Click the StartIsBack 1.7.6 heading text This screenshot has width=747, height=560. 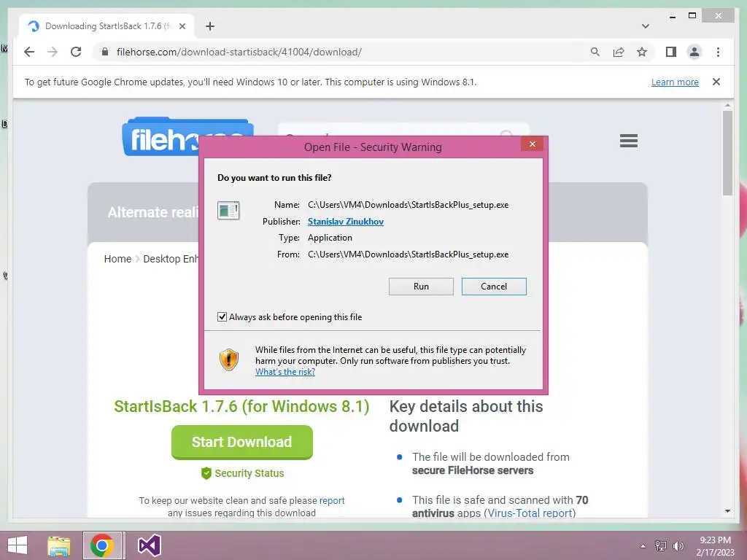point(241,407)
